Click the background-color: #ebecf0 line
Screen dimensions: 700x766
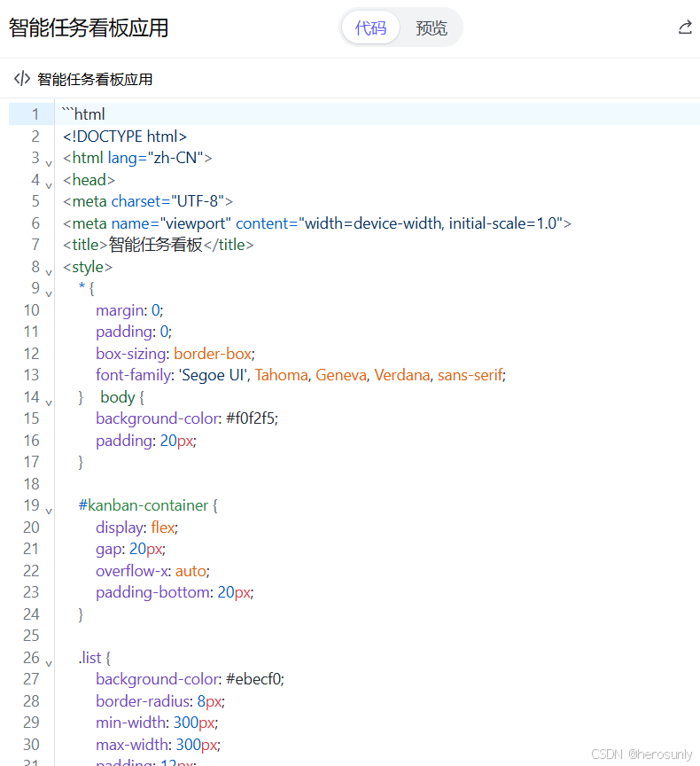190,679
